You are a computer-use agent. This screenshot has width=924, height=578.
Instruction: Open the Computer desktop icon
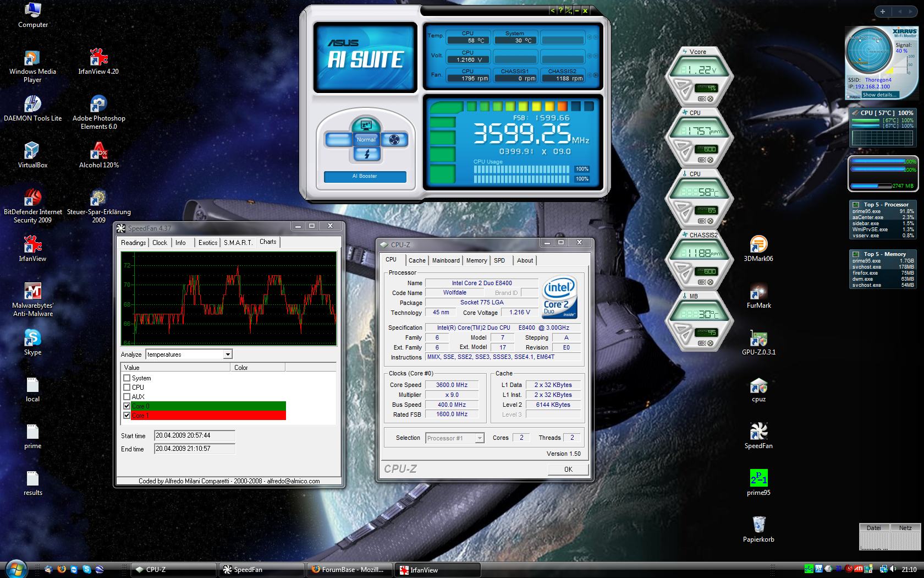pyautogui.click(x=32, y=15)
